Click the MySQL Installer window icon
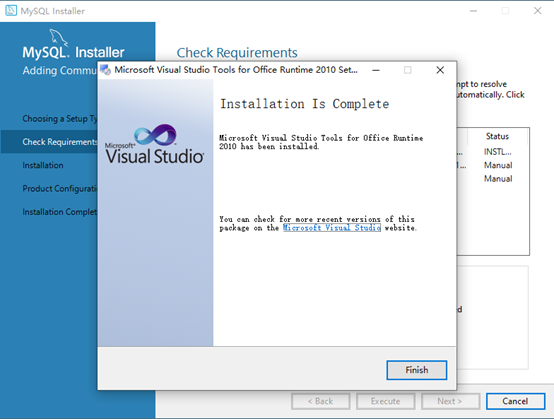 click(11, 11)
